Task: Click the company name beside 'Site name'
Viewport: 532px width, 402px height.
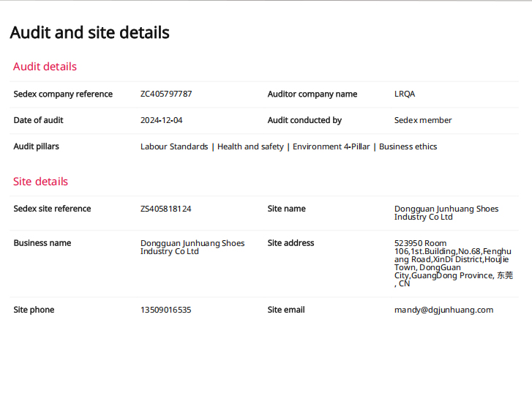Action: point(446,213)
